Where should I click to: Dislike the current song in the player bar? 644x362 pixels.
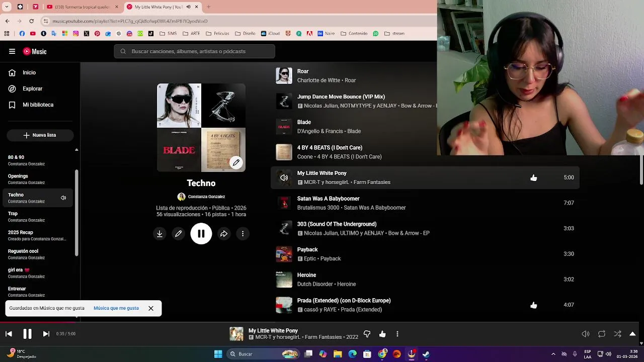pyautogui.click(x=367, y=334)
